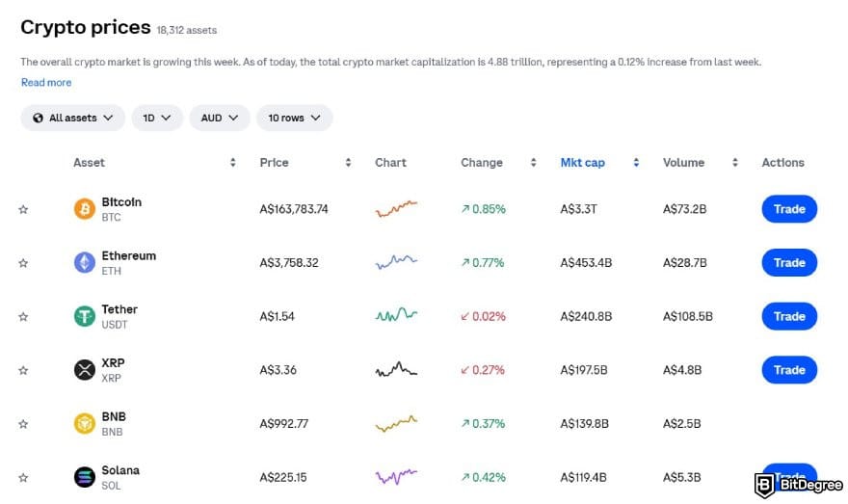This screenshot has height=504, width=848.
Task: Click the Tether coin logo
Action: [85, 316]
